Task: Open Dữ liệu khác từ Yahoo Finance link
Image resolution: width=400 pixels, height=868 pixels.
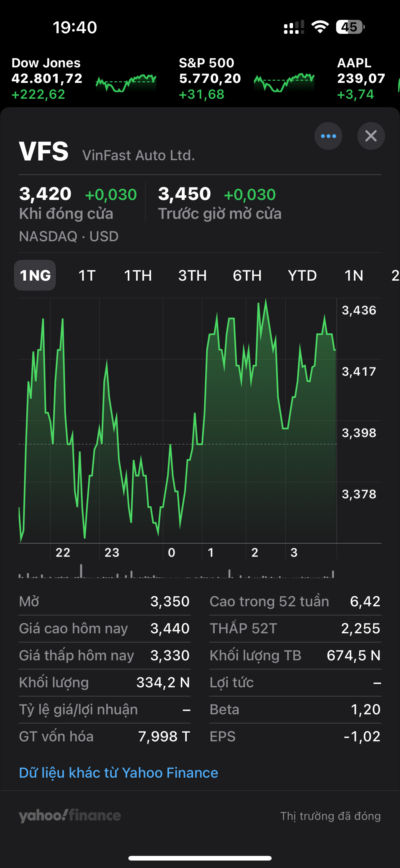Action: click(x=118, y=772)
